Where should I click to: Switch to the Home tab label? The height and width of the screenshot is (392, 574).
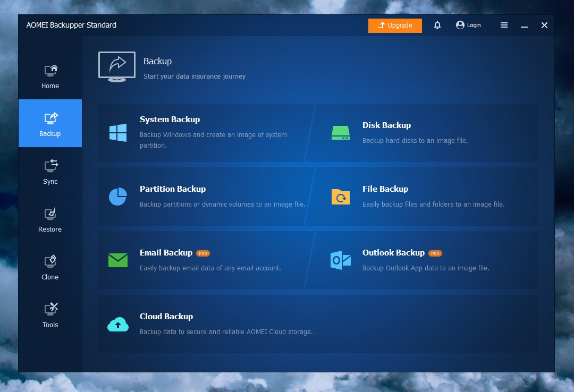click(50, 86)
